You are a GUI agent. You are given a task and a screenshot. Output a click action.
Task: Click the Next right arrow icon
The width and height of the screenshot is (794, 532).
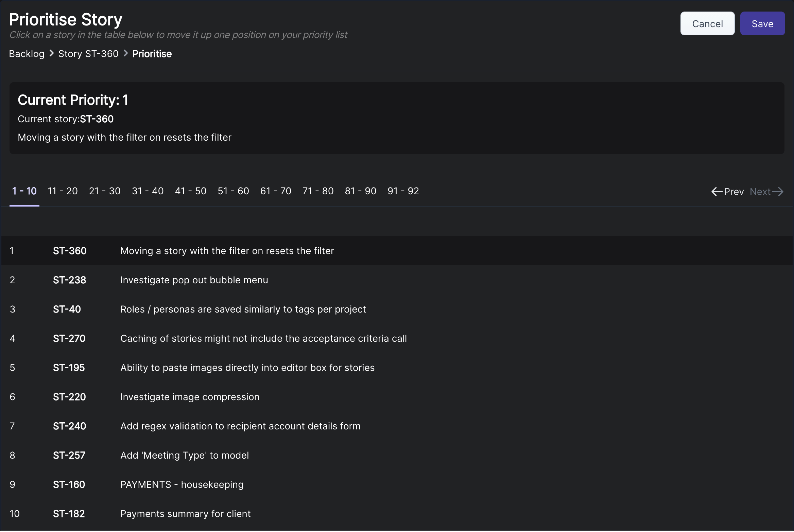[x=778, y=192]
